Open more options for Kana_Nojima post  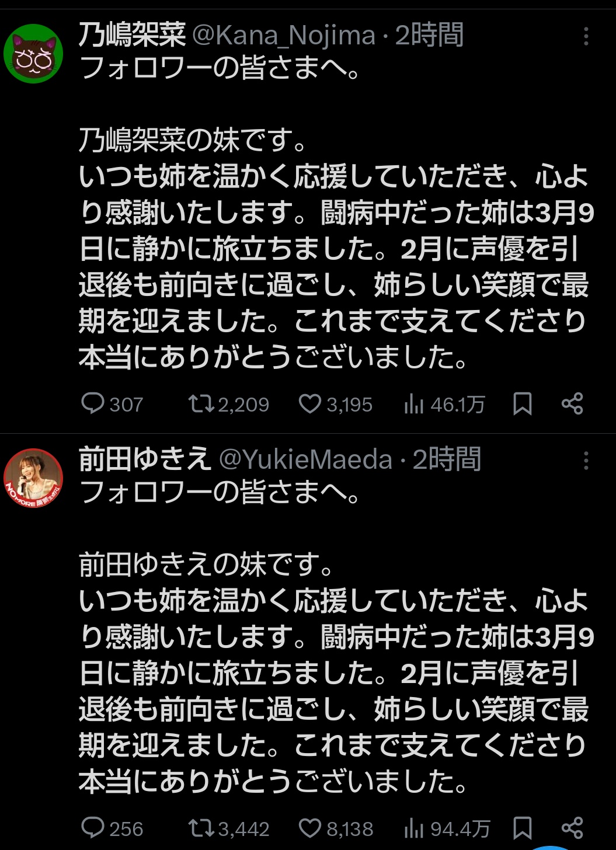coord(586,37)
